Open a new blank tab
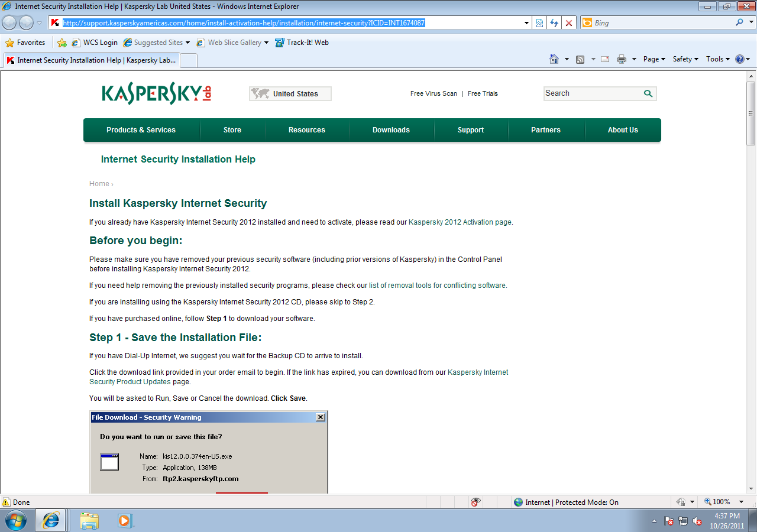 (188, 60)
